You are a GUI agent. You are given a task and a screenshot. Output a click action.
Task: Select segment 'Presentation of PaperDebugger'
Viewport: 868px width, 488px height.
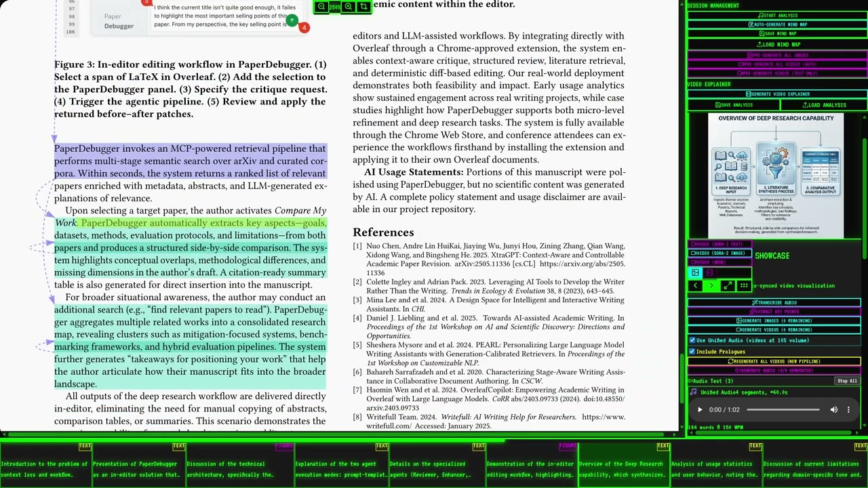138,464
